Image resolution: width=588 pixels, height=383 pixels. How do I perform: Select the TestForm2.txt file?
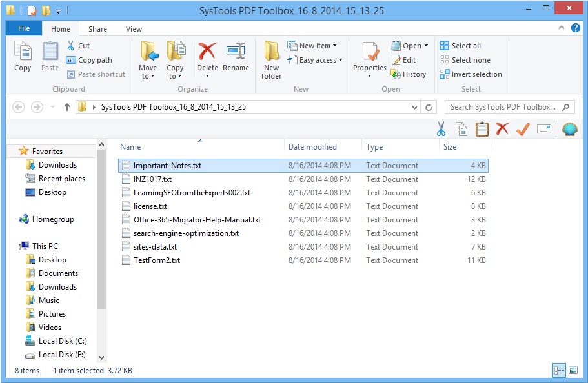(303, 260)
